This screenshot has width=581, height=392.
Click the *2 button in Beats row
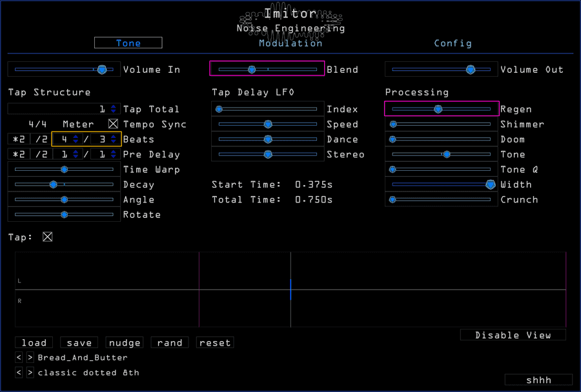coord(19,139)
